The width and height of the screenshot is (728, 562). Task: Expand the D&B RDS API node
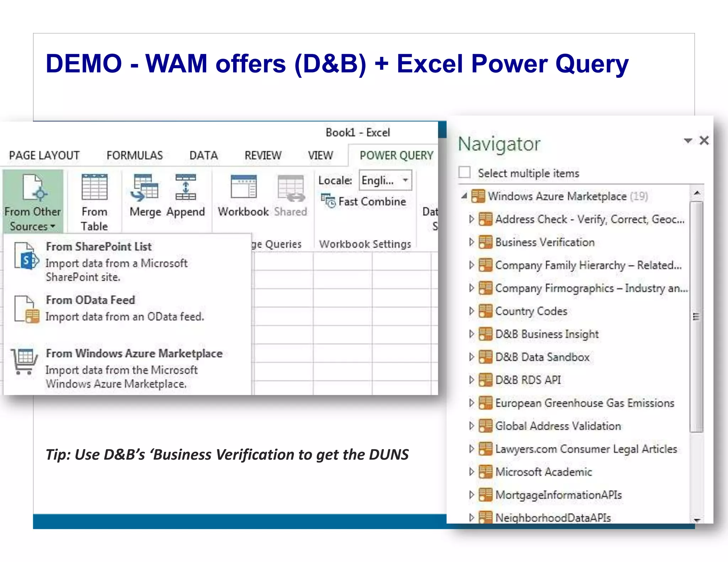pos(471,380)
